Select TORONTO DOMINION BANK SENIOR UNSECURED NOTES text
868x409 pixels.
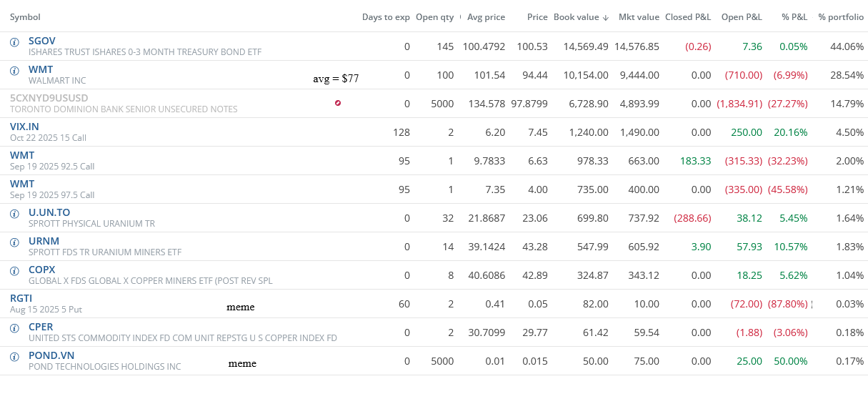coord(124,109)
